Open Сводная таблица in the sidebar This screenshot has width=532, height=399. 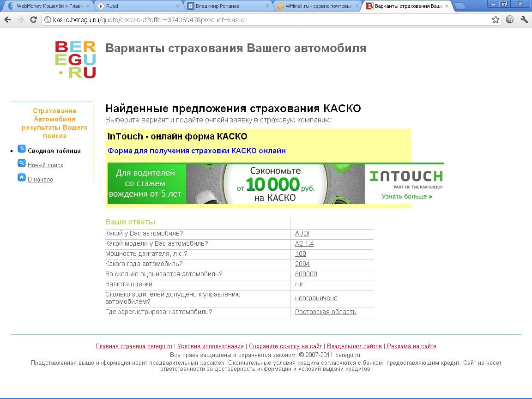click(54, 151)
